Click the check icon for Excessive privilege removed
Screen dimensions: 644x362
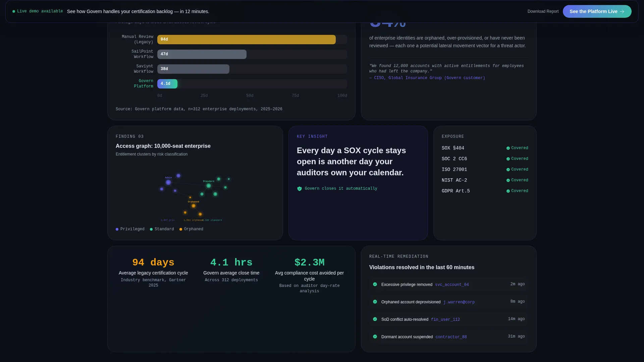375,284
